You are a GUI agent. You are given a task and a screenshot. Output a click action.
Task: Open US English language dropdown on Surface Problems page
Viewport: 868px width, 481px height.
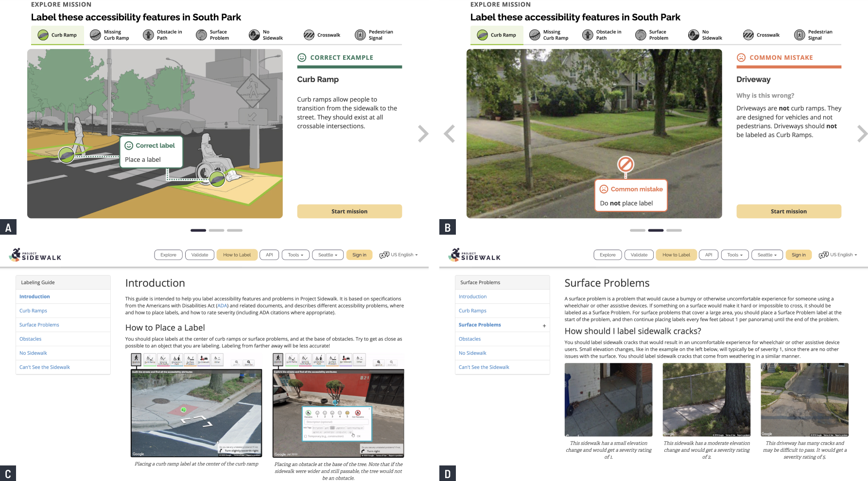click(x=838, y=255)
